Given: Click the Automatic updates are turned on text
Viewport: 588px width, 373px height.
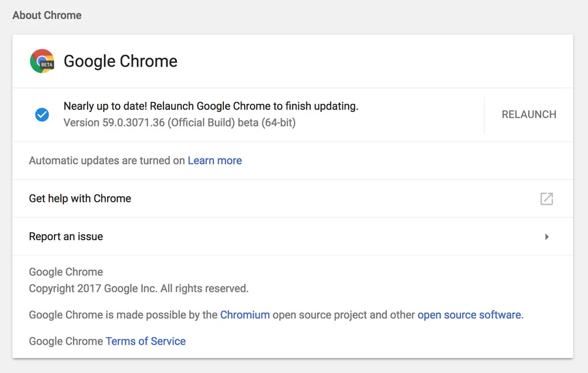Looking at the screenshot, I should 107,161.
